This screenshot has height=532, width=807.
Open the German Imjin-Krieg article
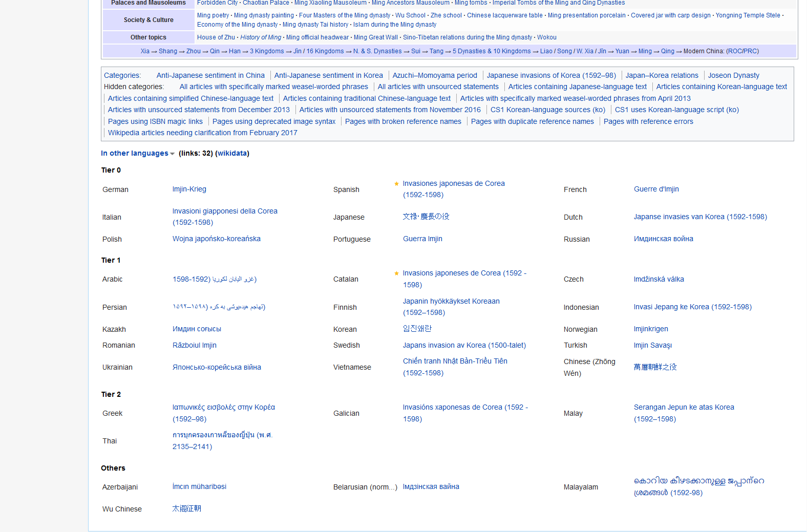[189, 189]
